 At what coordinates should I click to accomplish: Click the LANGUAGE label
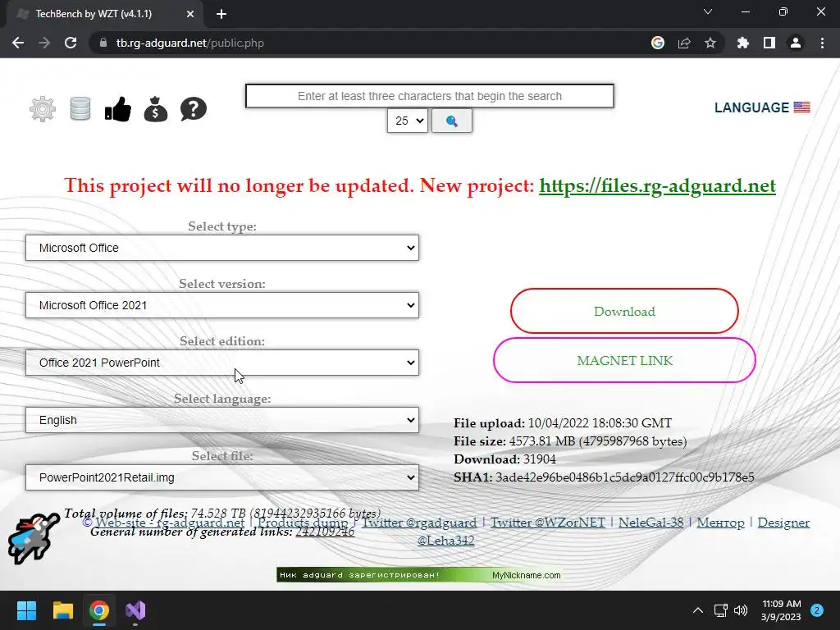(751, 107)
